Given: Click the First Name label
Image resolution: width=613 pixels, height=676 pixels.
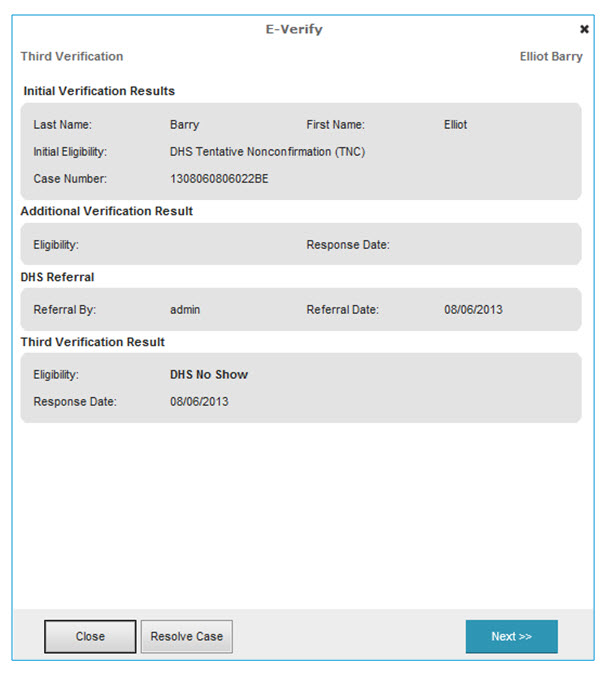Looking at the screenshot, I should [335, 125].
